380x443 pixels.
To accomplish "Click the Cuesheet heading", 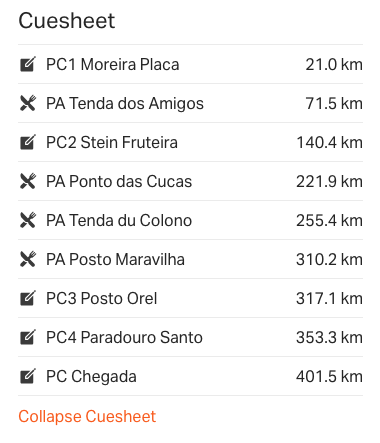I will [67, 21].
